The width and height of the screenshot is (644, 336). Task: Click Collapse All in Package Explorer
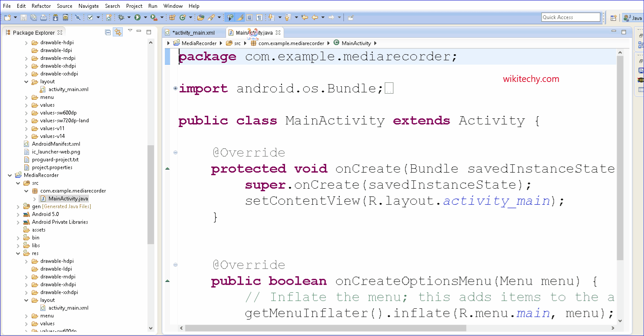pyautogui.click(x=108, y=33)
